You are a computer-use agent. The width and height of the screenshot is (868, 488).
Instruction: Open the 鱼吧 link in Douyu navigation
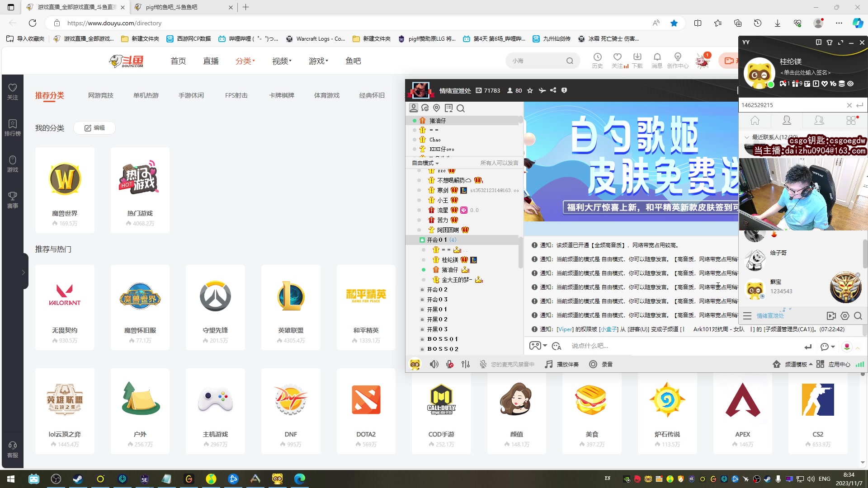click(353, 61)
